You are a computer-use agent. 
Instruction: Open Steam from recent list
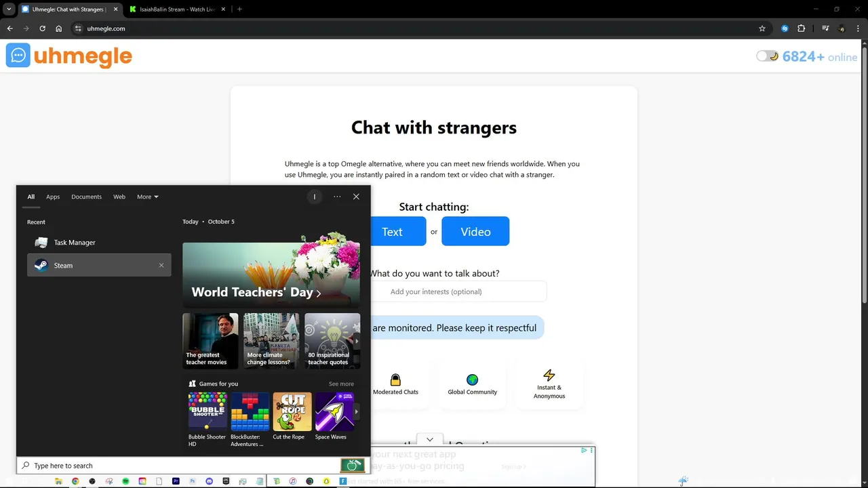click(x=99, y=266)
